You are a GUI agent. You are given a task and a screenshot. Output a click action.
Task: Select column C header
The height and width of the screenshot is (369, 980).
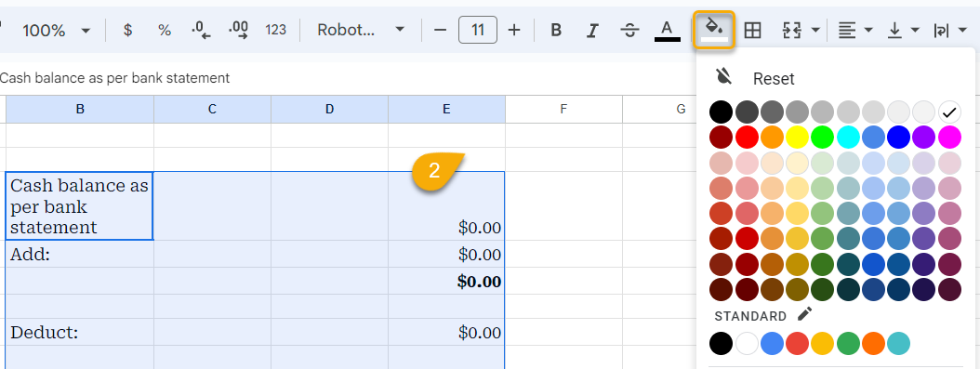click(x=213, y=110)
